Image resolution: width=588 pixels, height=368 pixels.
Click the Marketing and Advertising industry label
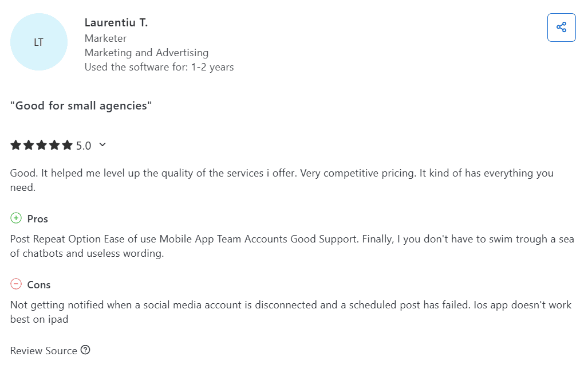coord(147,53)
